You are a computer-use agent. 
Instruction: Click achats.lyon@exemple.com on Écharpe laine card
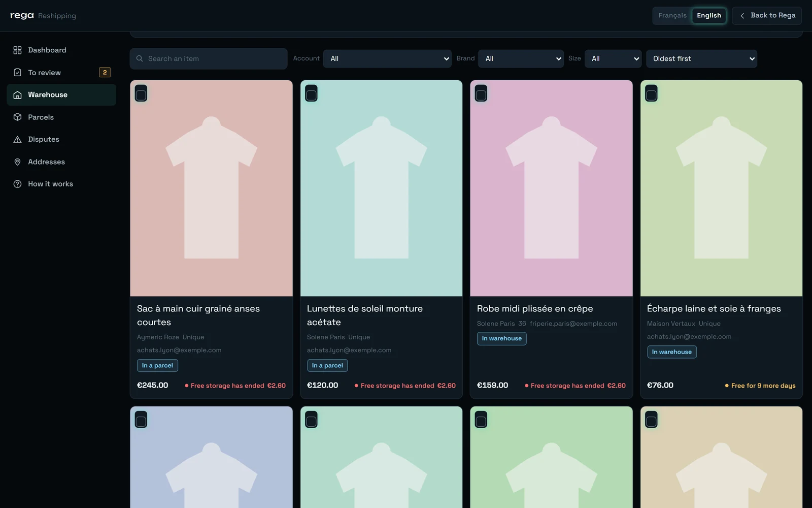pos(689,337)
